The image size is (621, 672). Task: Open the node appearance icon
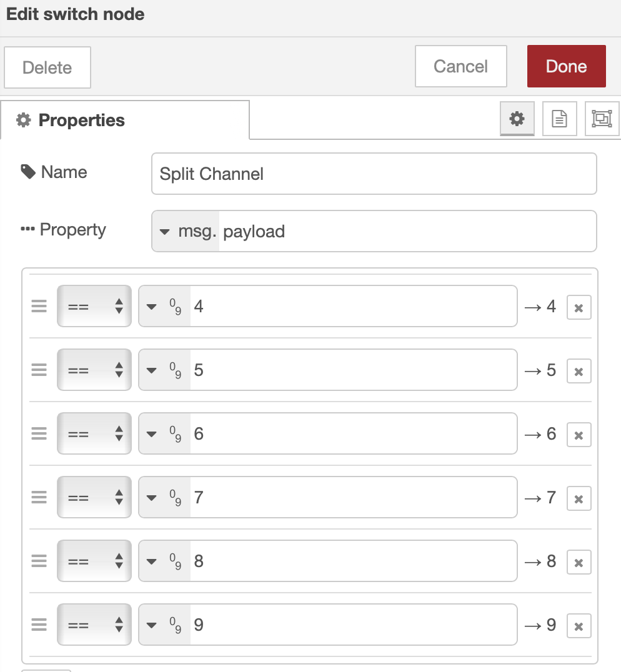point(602,119)
